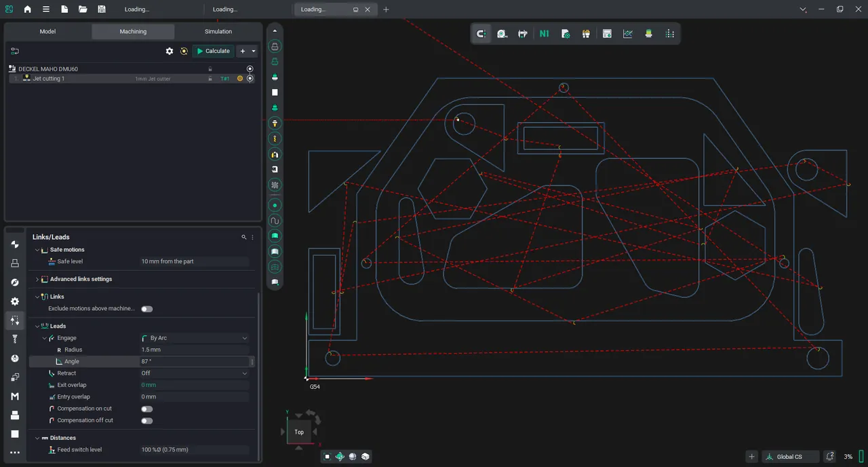Click the NI icon in the viewport toolbar
Screen dimensions: 868x467
point(544,33)
